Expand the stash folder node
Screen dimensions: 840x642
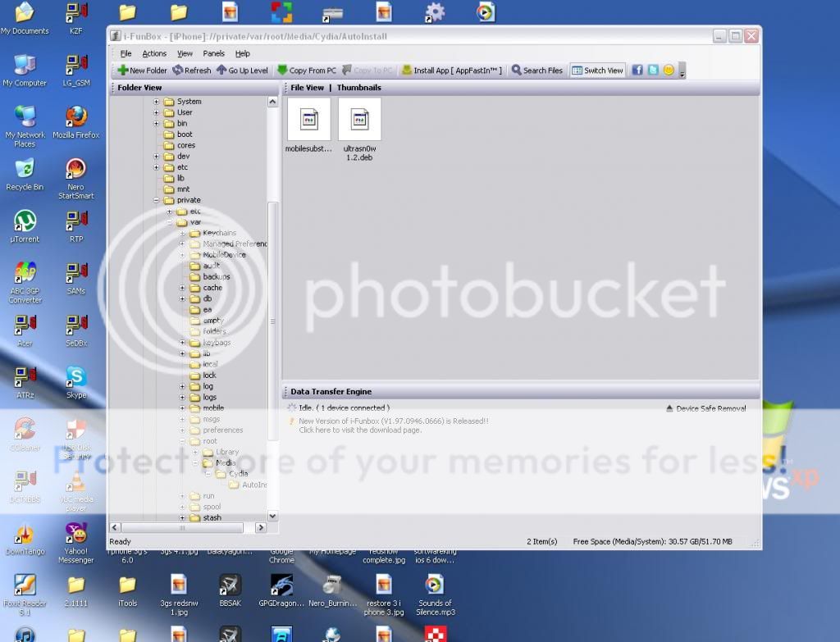(182, 517)
